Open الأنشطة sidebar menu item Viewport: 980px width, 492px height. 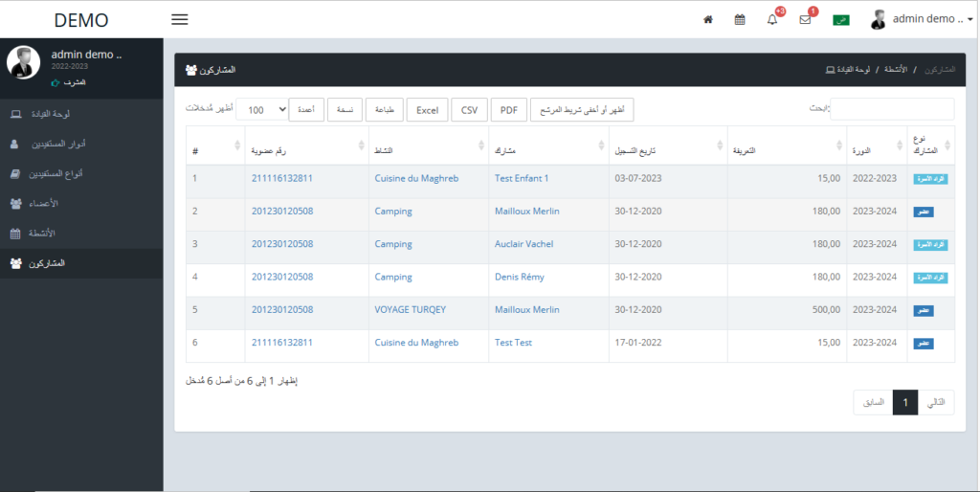(x=81, y=234)
